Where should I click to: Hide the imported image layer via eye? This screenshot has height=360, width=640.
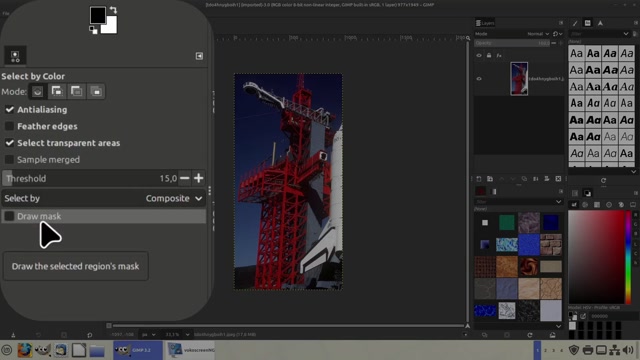(x=479, y=79)
